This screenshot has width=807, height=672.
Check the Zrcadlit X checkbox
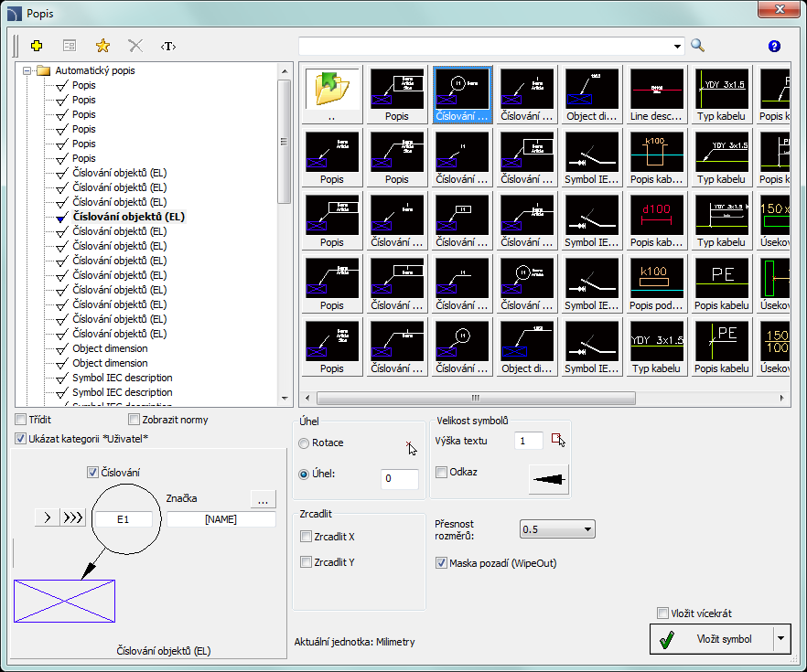point(306,537)
